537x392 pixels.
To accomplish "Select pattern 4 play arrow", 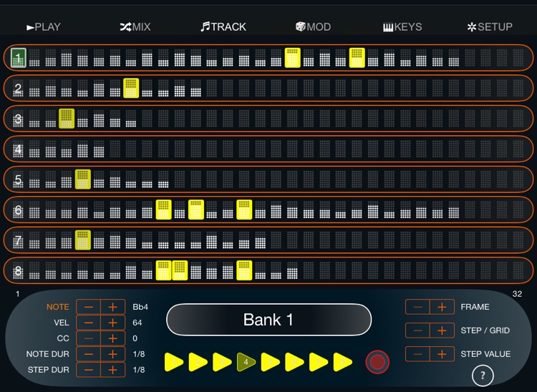I will tap(246, 362).
